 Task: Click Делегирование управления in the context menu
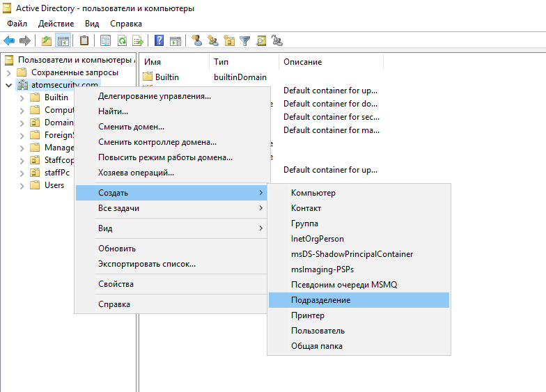(155, 96)
